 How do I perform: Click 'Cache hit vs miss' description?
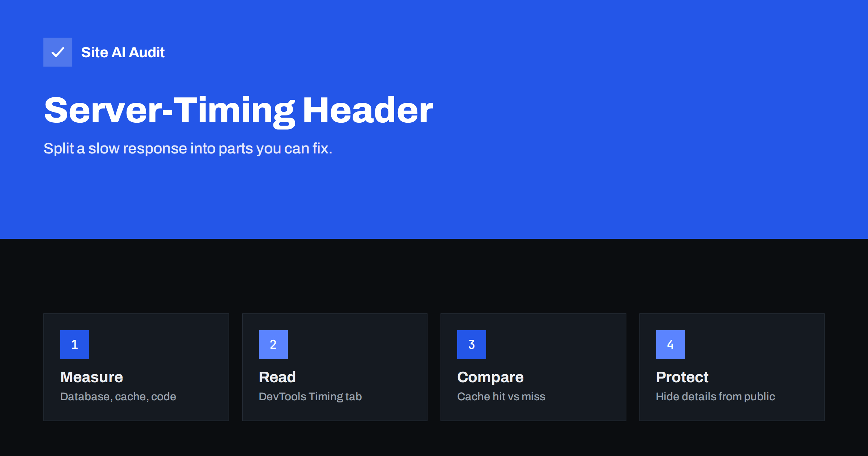tap(501, 397)
